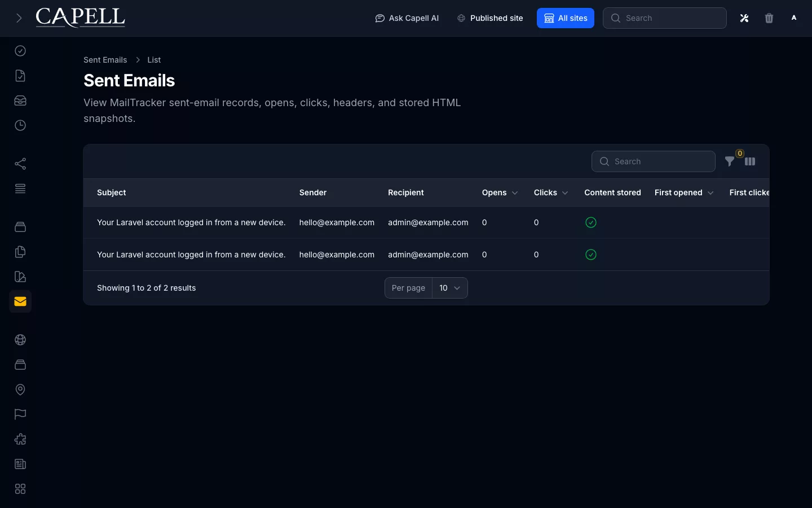
Task: Sort by the Opens column
Action: 500,192
